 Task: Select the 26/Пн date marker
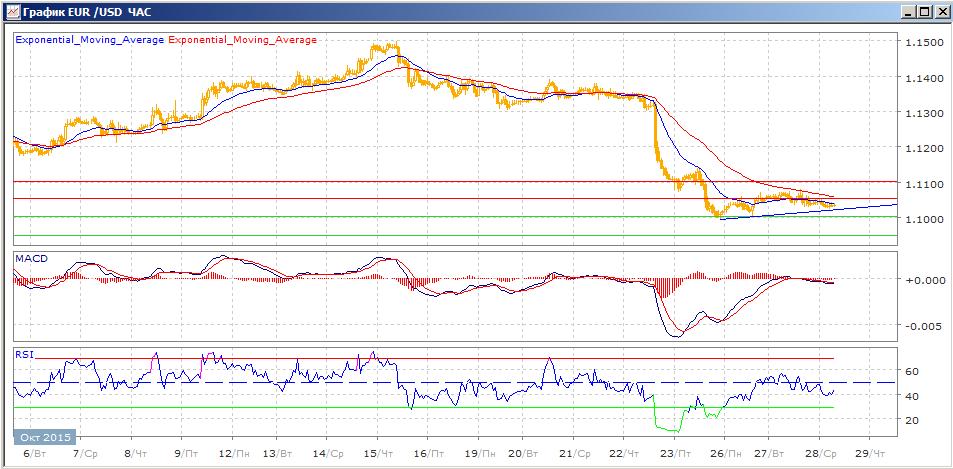pos(727,454)
